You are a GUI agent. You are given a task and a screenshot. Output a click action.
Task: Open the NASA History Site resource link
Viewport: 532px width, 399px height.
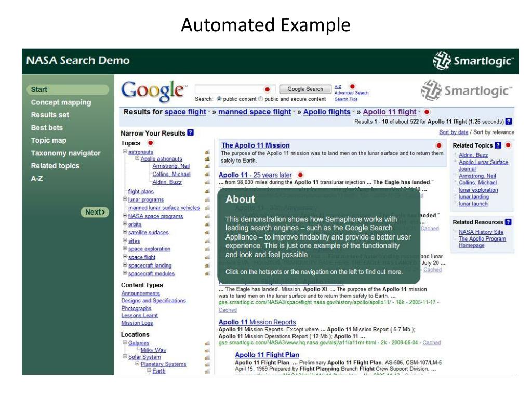481,232
